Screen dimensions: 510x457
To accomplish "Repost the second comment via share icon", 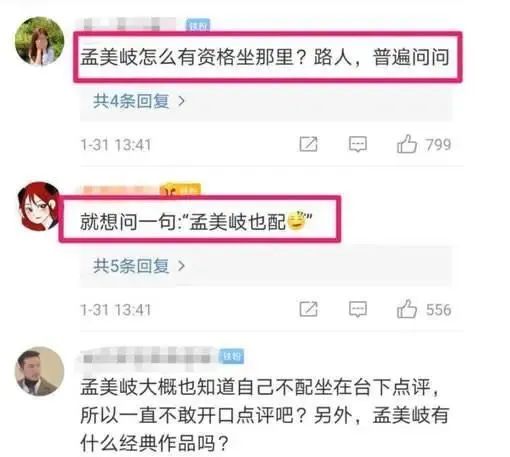I will [308, 309].
